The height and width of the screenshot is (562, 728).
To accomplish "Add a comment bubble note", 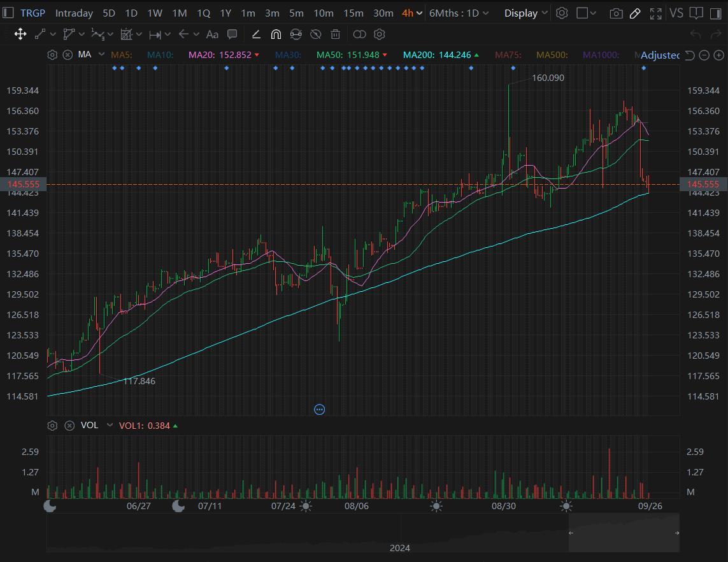I will point(232,34).
